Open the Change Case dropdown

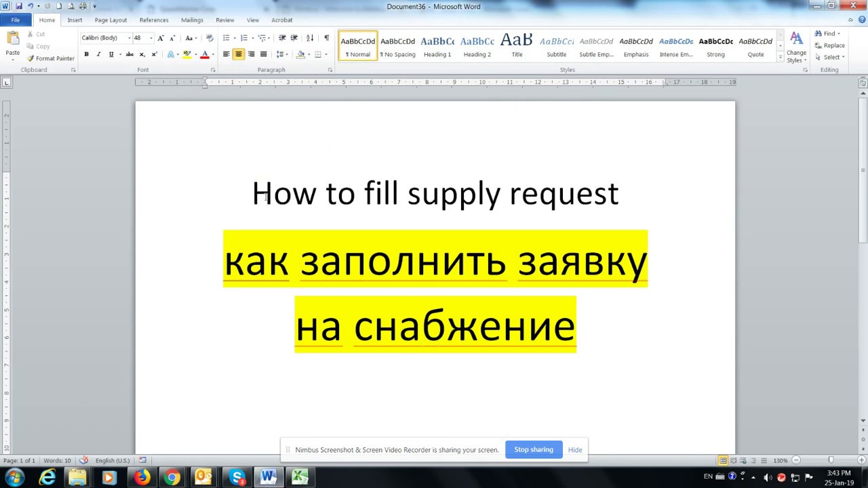click(191, 38)
